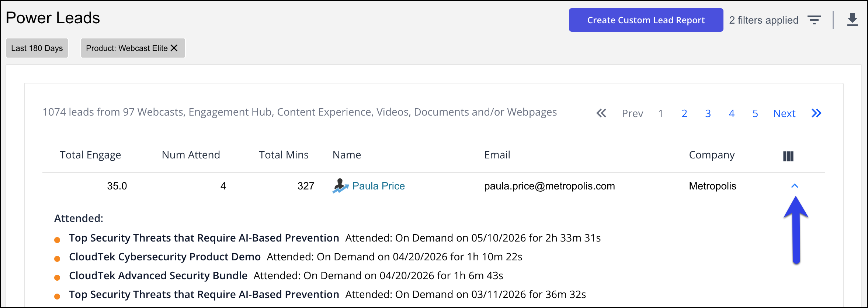Screen dimensions: 868x308
Task: Select the Last 180 Days filter chip
Action: pyautogui.click(x=37, y=48)
